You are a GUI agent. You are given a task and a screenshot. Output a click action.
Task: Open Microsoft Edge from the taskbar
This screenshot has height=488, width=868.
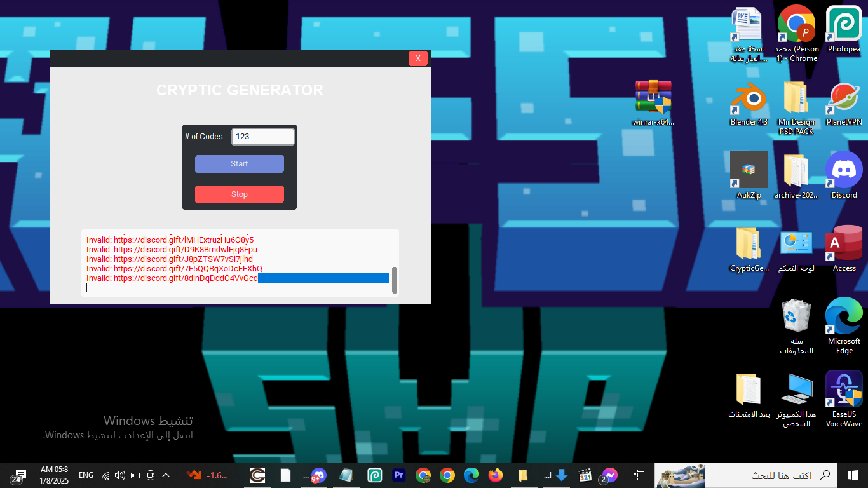point(471,475)
